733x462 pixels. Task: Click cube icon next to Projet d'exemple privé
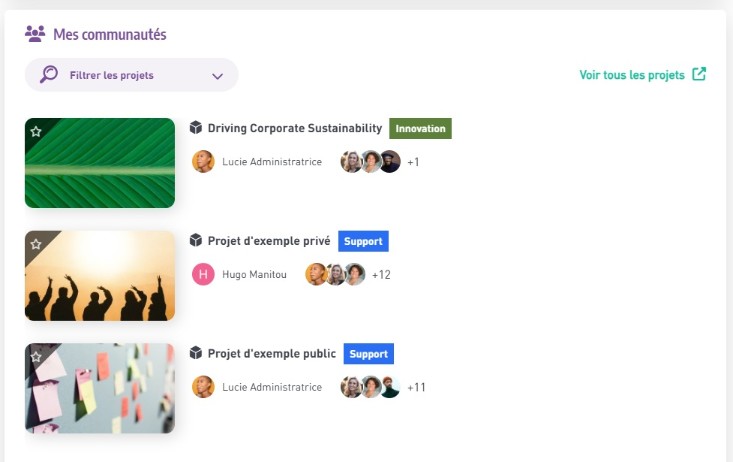[x=196, y=241]
